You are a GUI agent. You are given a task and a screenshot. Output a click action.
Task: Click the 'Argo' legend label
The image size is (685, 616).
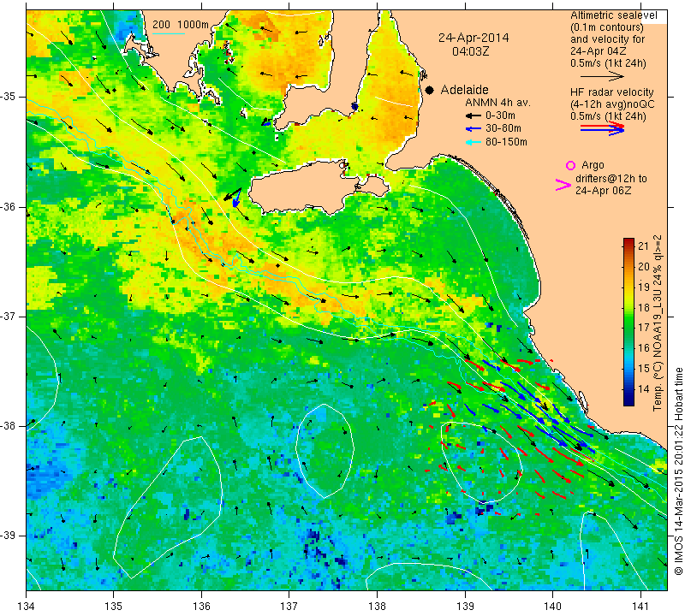point(593,165)
